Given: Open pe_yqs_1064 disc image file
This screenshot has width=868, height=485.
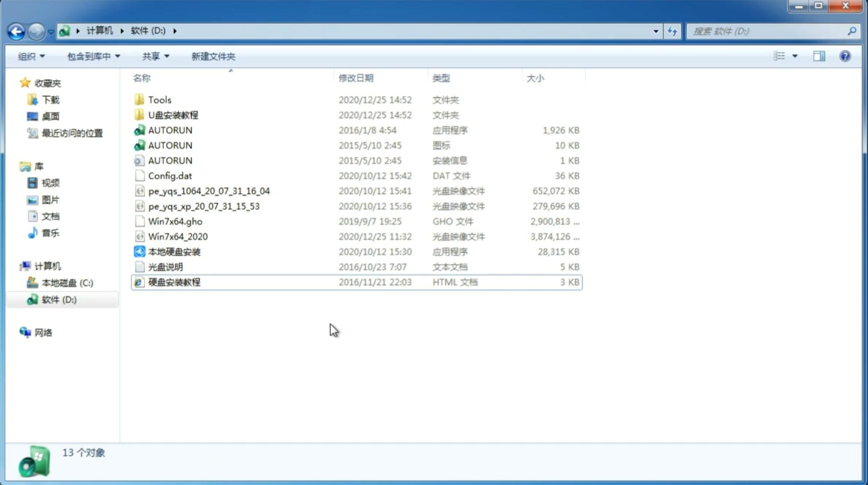Looking at the screenshot, I should tap(208, 191).
